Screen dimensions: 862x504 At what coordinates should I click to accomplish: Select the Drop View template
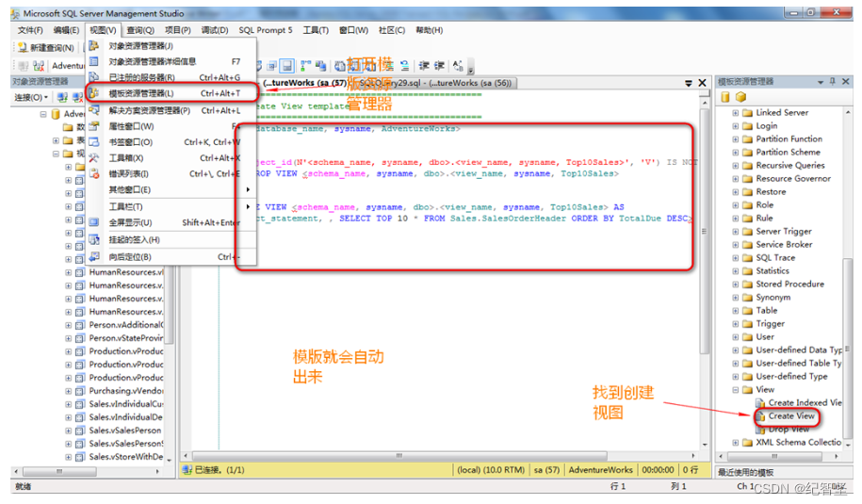789,429
